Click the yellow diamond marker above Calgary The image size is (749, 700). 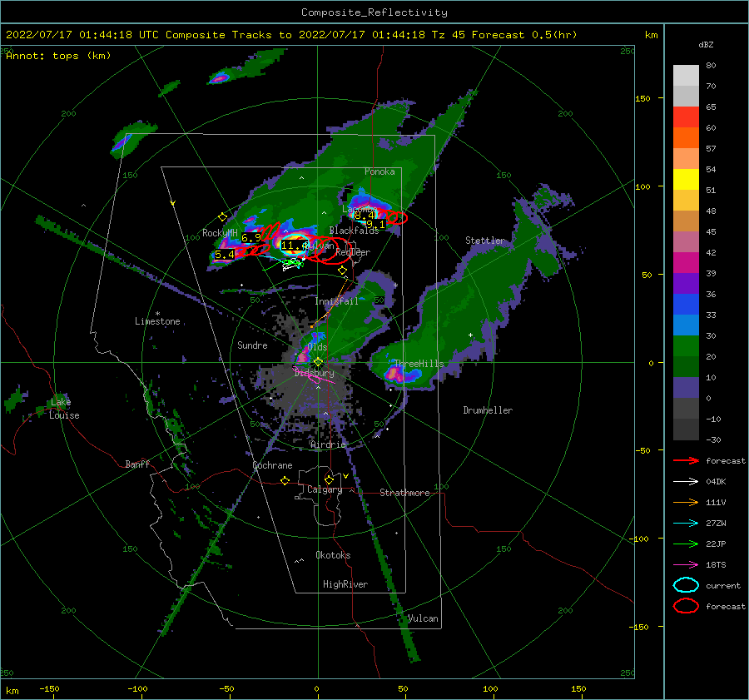click(329, 479)
